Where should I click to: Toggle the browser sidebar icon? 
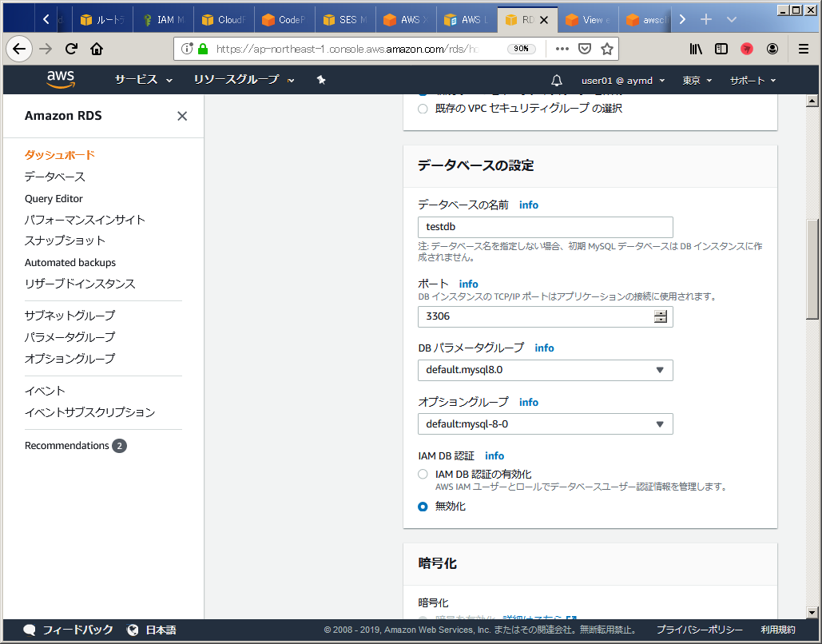721,49
